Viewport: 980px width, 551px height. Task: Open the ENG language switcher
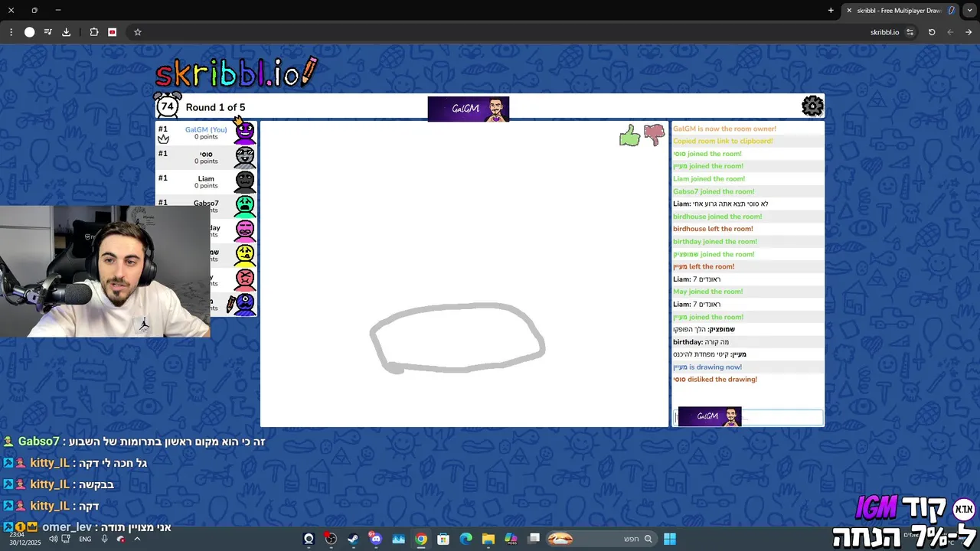pyautogui.click(x=85, y=539)
